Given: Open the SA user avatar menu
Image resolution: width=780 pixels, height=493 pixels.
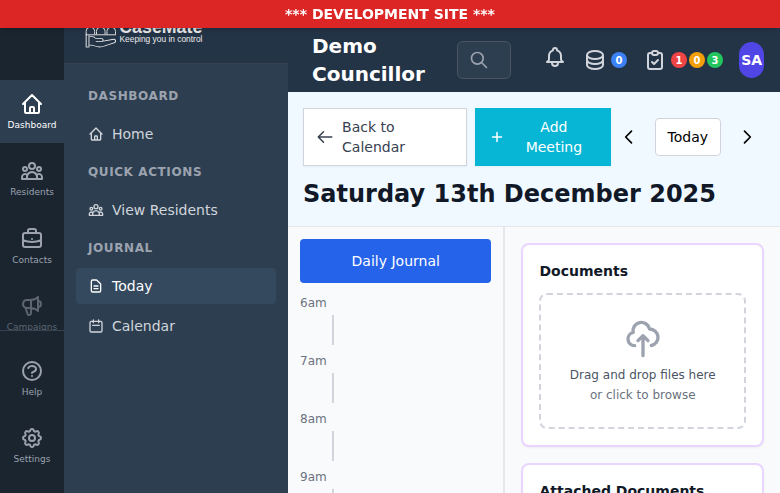Looking at the screenshot, I should [x=751, y=60].
